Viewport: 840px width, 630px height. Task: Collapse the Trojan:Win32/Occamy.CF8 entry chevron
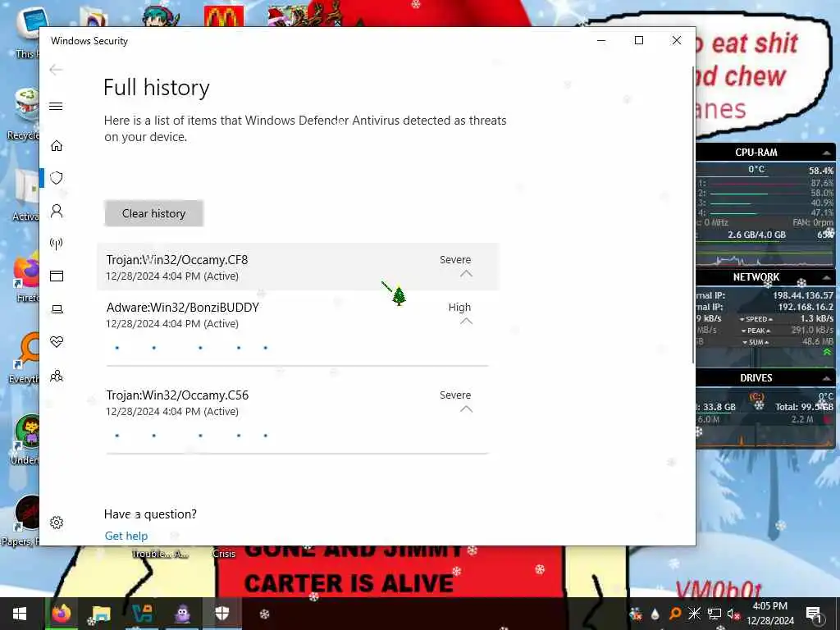(x=466, y=274)
